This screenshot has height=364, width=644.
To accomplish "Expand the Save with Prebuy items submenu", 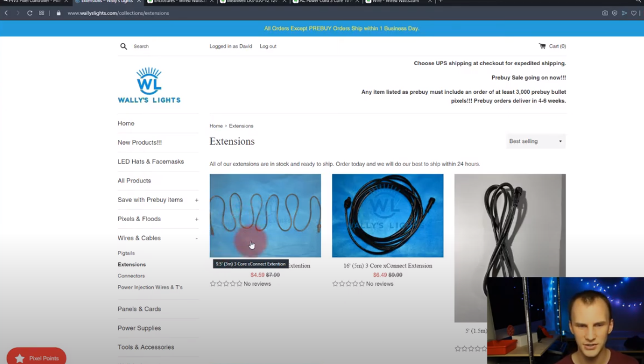I will click(x=196, y=200).
